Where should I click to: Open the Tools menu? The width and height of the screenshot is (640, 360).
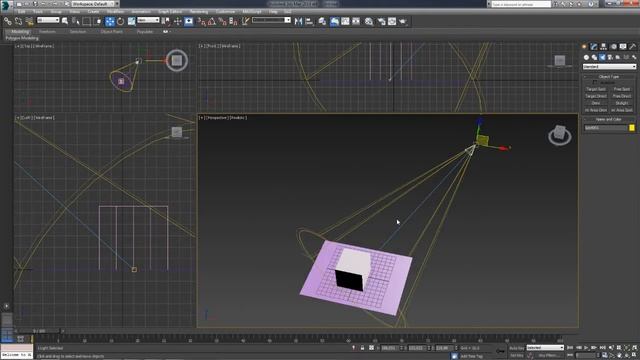pyautogui.click(x=38, y=12)
